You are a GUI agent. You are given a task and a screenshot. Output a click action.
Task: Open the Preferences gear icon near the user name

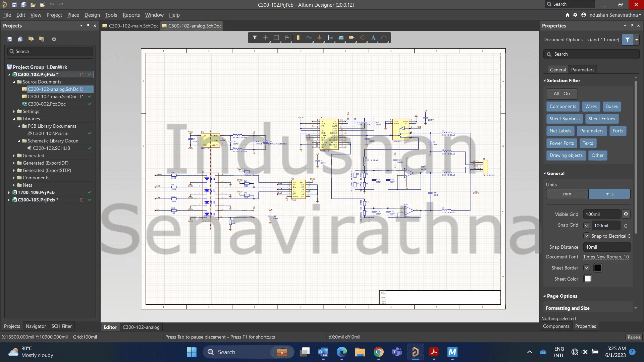click(x=575, y=15)
